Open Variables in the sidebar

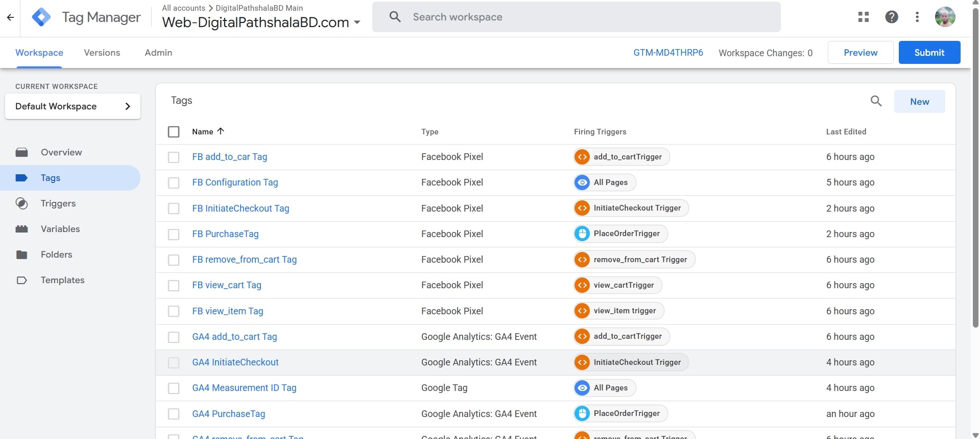[60, 229]
